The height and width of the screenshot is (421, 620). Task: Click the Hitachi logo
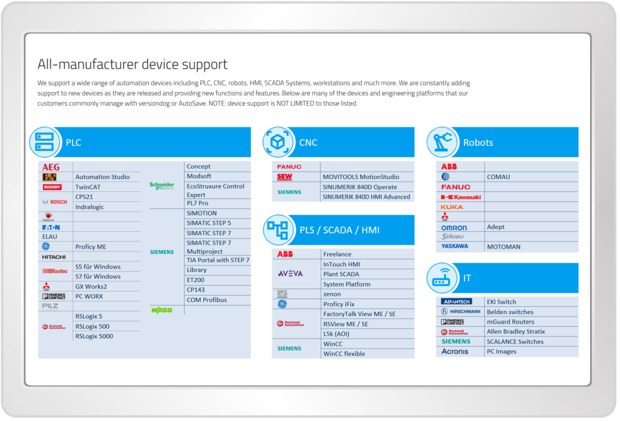54,257
